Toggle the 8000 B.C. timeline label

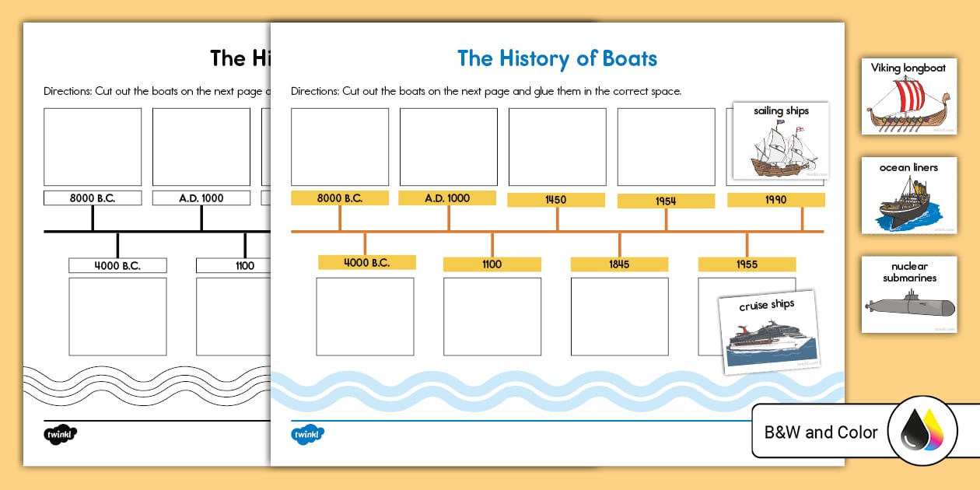click(x=339, y=198)
